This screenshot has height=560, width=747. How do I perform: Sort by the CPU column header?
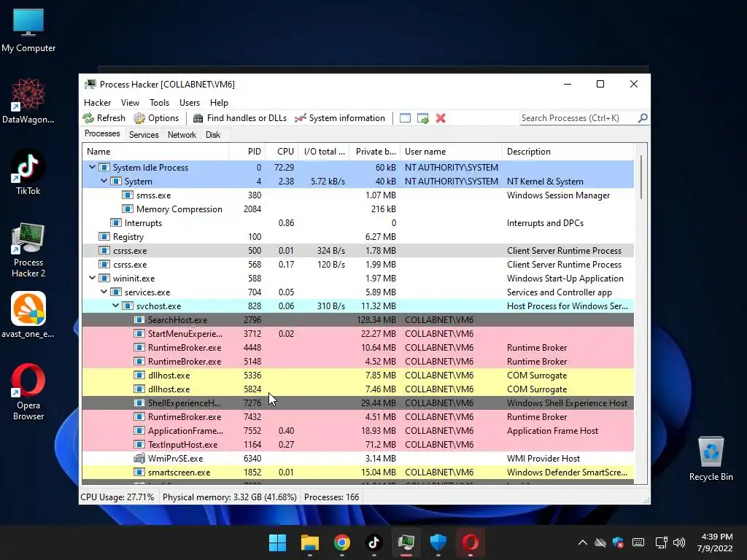282,152
